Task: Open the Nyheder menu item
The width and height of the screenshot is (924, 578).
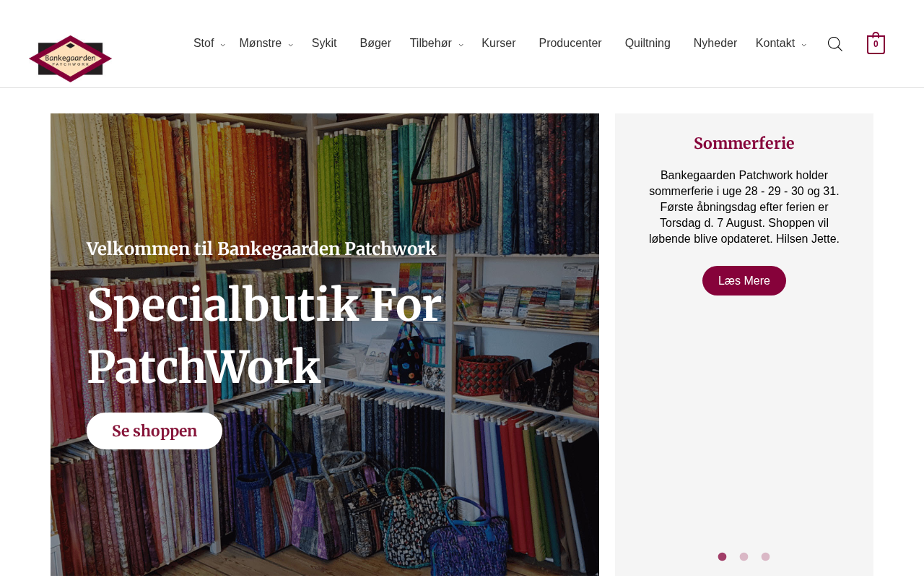Action: tap(715, 43)
